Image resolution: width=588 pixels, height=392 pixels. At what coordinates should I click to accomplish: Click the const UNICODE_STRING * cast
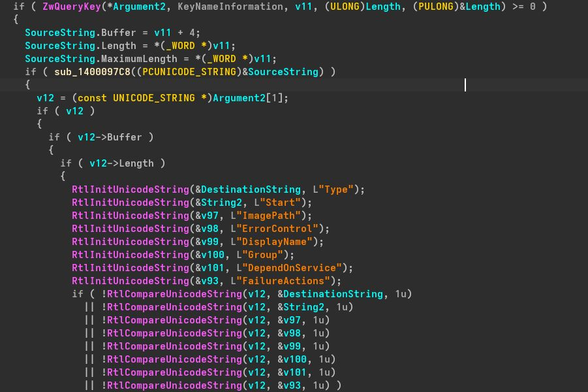(142, 98)
